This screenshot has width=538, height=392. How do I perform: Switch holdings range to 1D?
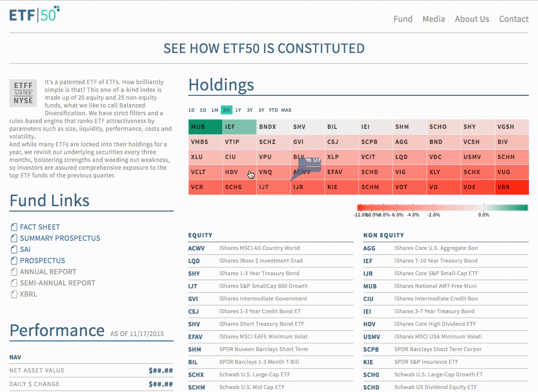coord(192,110)
